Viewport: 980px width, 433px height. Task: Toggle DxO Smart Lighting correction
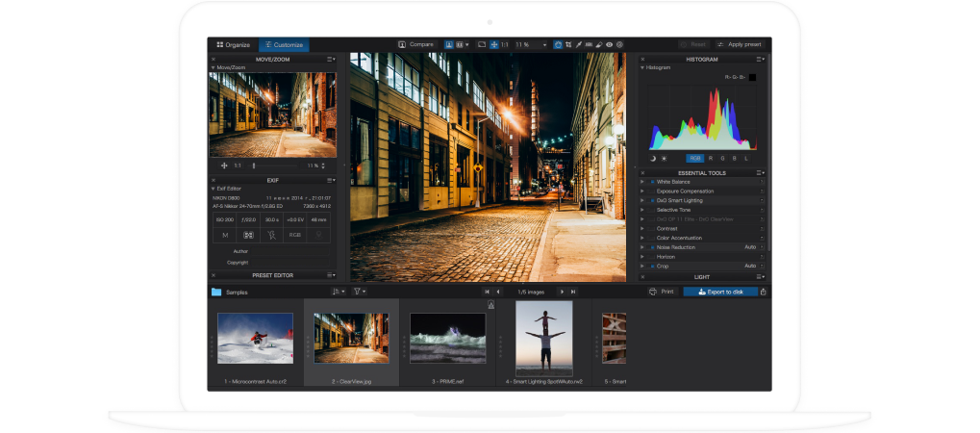(x=651, y=200)
